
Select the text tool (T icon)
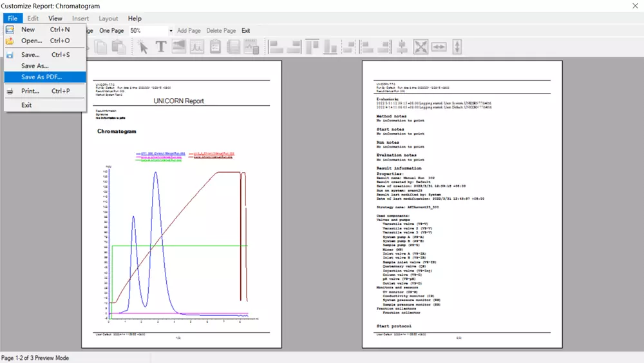(161, 47)
